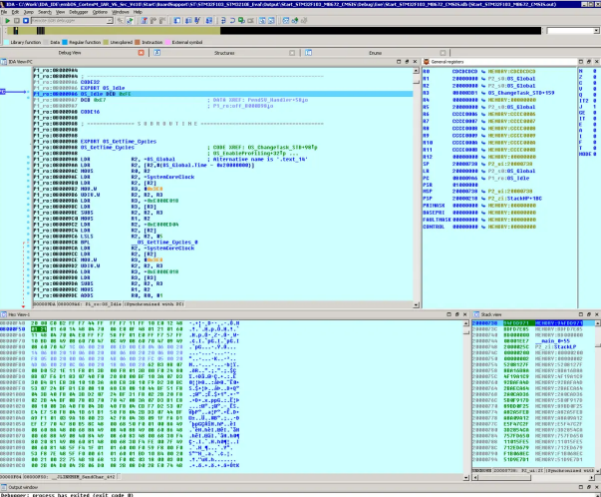Viewport: 601px width, 497px height.
Task: Click the OS_Idle reference next to PC
Action: (518, 178)
